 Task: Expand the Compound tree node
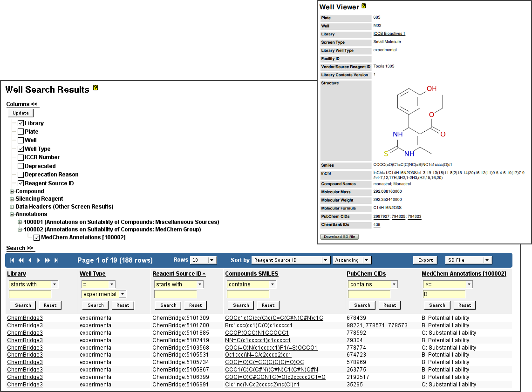[x=12, y=192]
